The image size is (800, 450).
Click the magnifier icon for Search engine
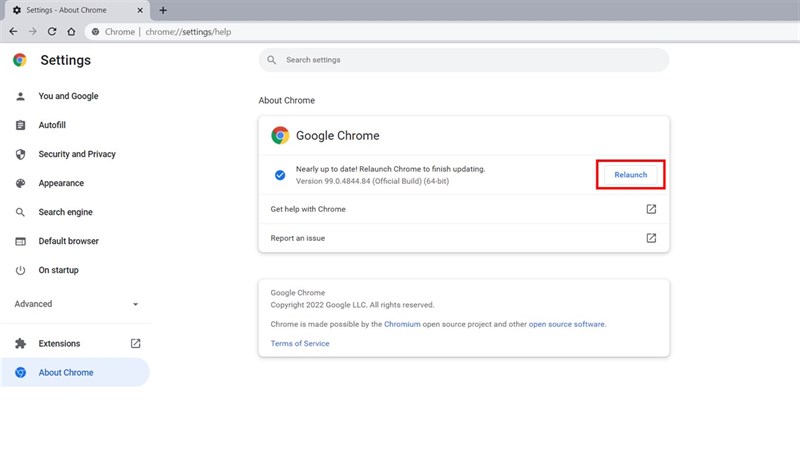(x=20, y=212)
